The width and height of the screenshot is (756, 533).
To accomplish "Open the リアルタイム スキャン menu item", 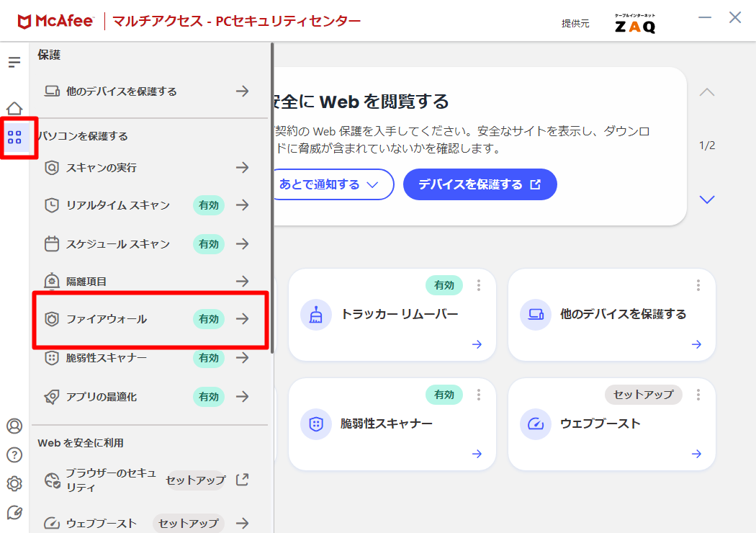I will [150, 205].
